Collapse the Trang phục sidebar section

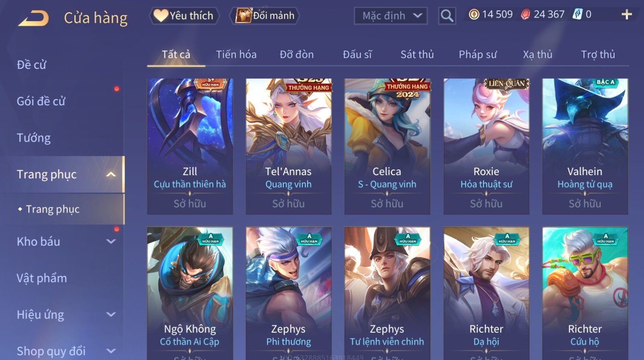click(111, 174)
